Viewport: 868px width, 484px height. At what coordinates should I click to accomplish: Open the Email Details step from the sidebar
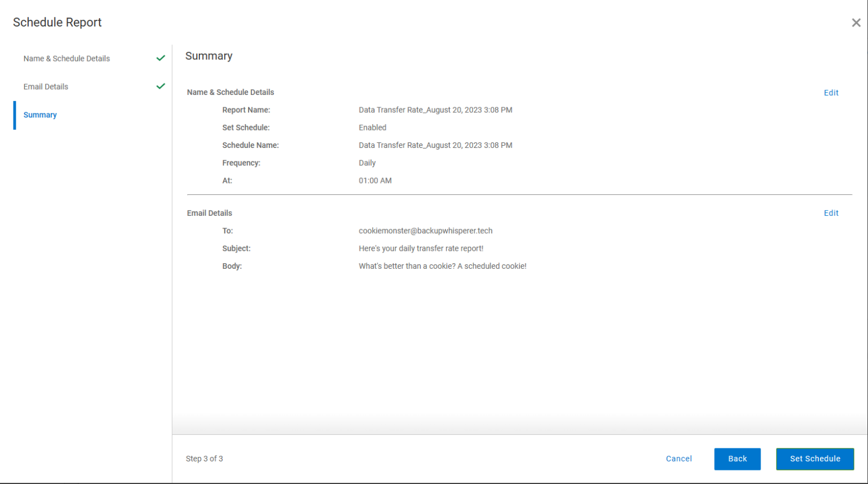click(46, 86)
